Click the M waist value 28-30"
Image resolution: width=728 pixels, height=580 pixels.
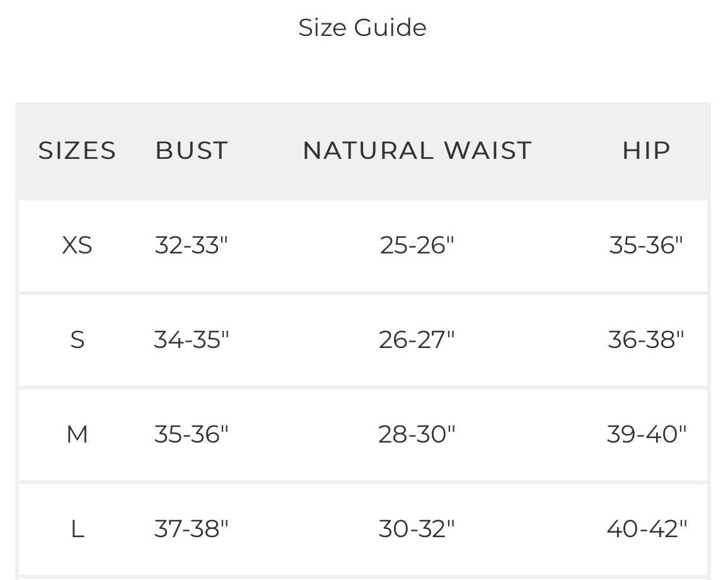tap(417, 434)
